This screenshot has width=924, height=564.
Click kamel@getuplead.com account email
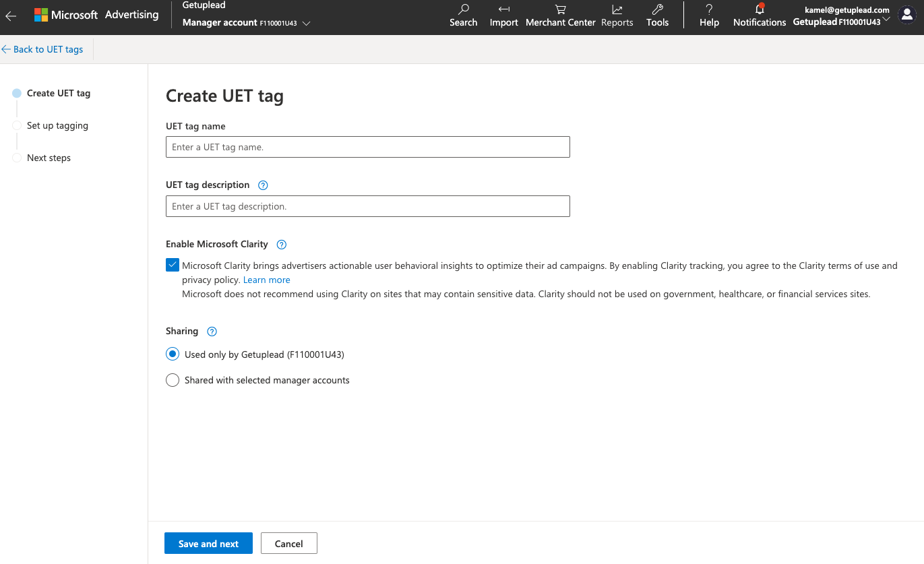tap(847, 10)
